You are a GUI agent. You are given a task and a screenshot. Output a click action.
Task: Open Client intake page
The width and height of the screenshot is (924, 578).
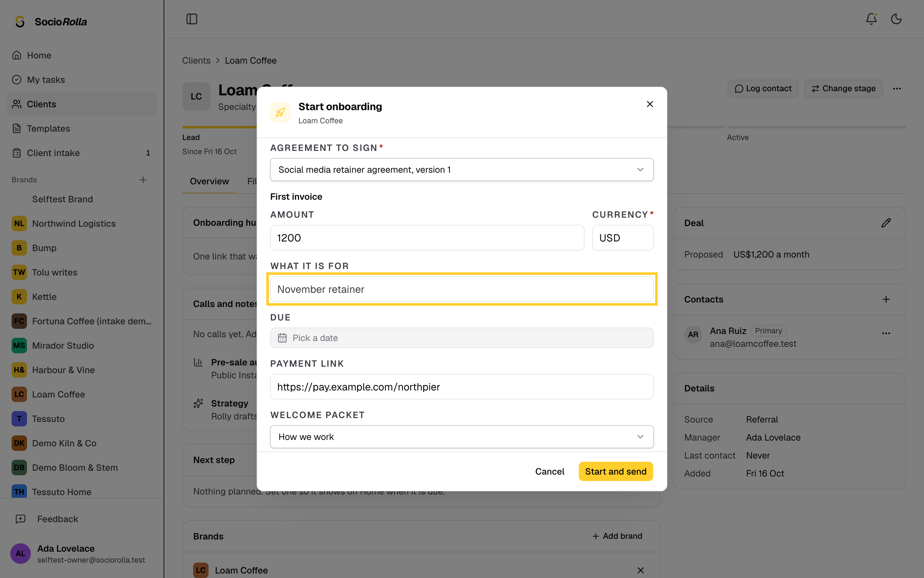[x=82, y=153]
